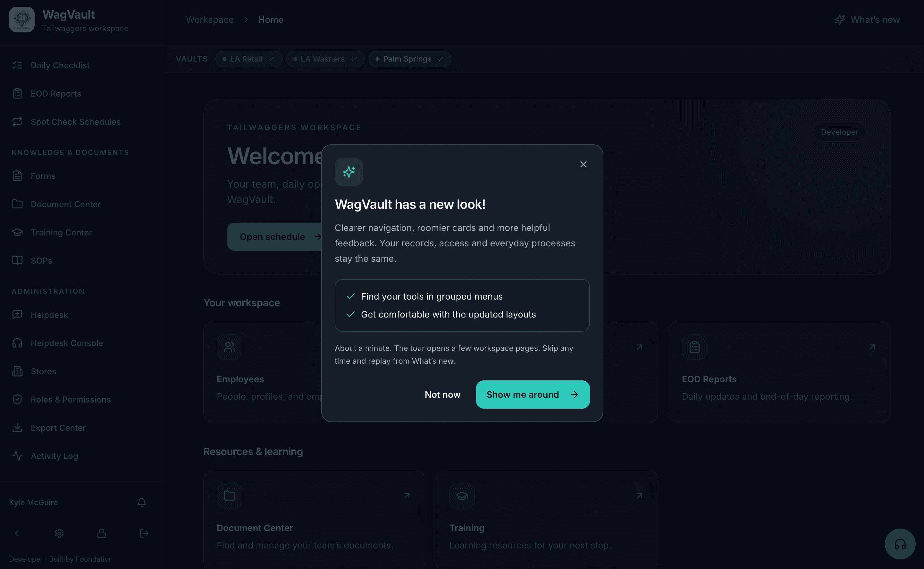
Task: Open the EOD Reports card arrow
Action: click(x=871, y=347)
